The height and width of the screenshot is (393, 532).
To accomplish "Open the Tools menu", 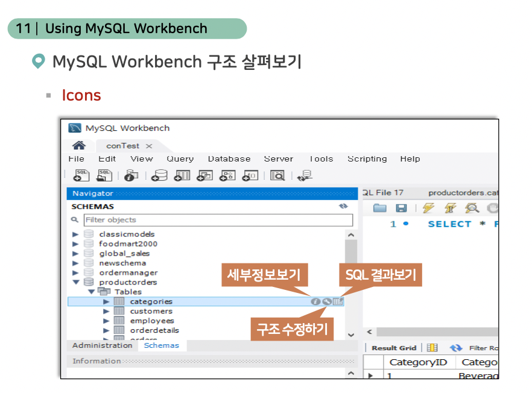I will click(321, 159).
